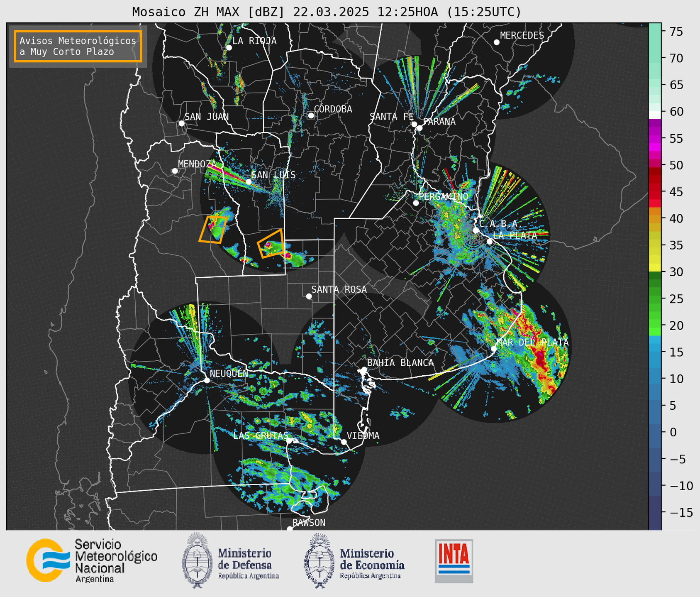Select the LA PLATA city label
Image resolution: width=700 pixels, height=597 pixels.
tap(515, 235)
